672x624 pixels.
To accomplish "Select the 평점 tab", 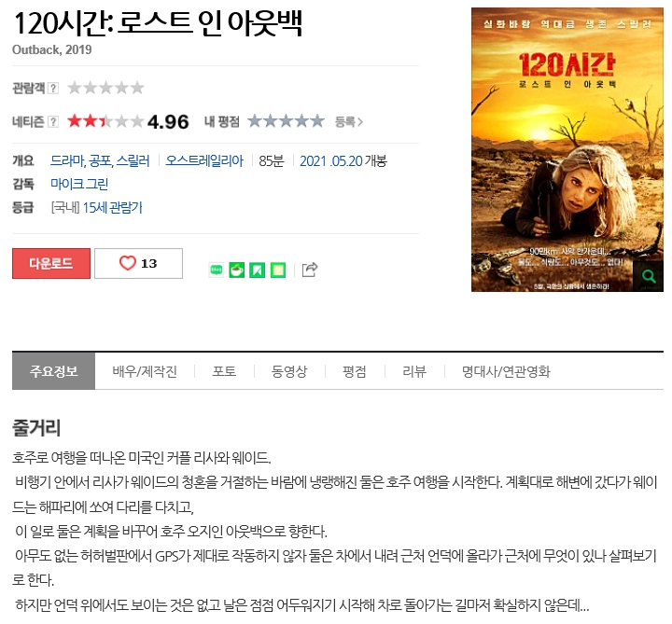I will point(355,371).
